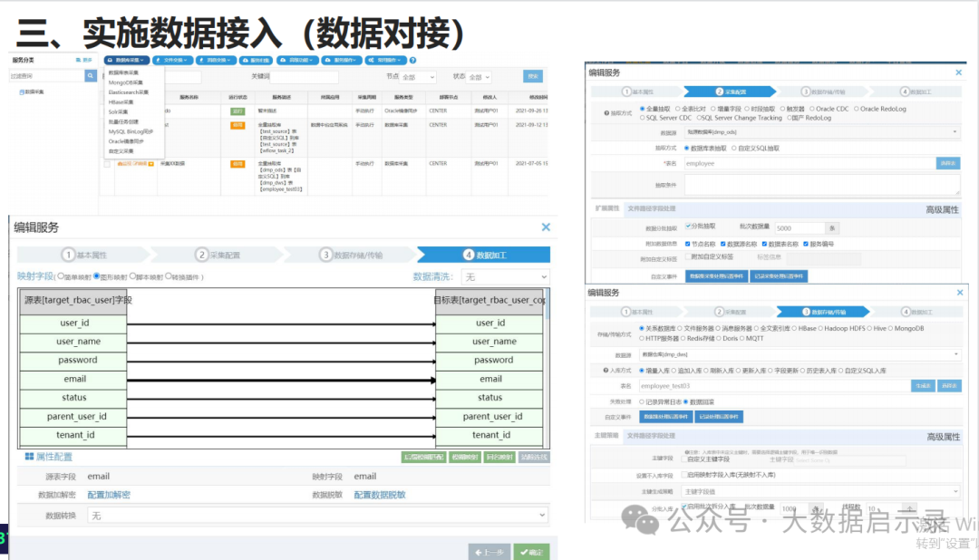Click the 数据采集 tree node icon in the sidebar
The image size is (979, 560).
[22, 92]
